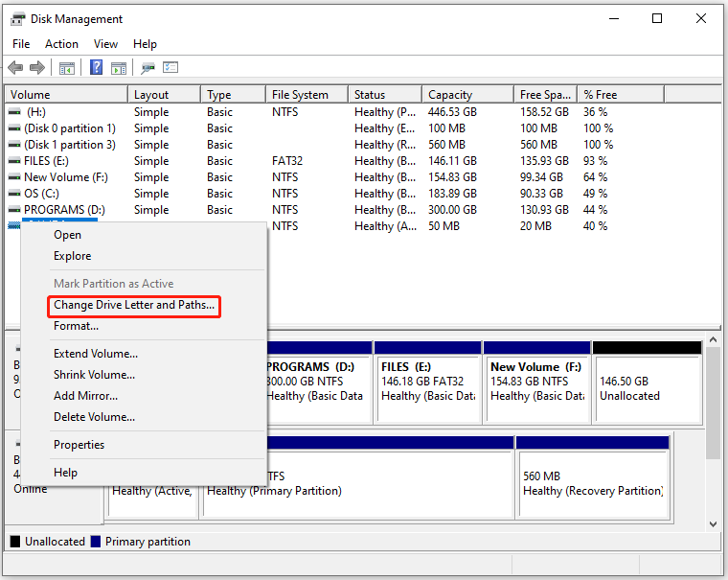Viewport: 728px width, 580px height.
Task: Open the File menu
Action: (21, 44)
